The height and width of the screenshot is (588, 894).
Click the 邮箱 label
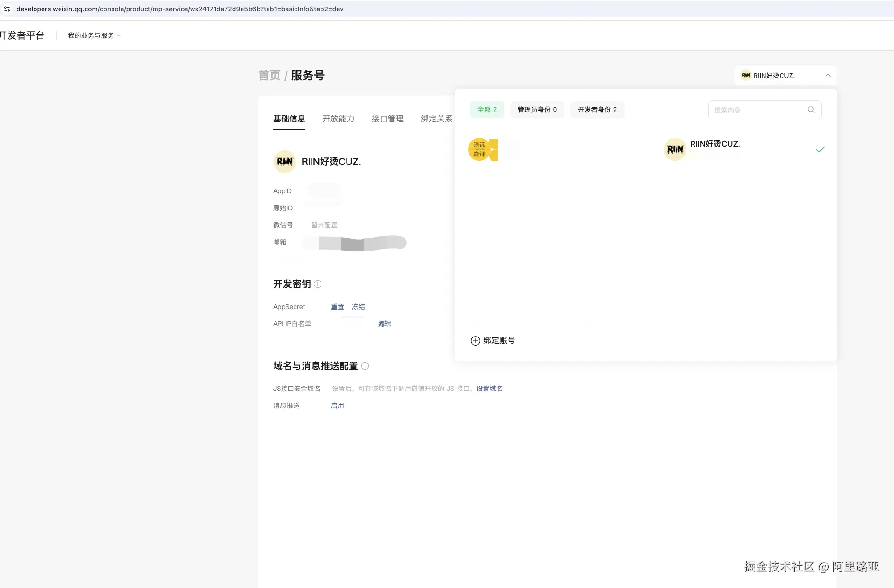[280, 242]
